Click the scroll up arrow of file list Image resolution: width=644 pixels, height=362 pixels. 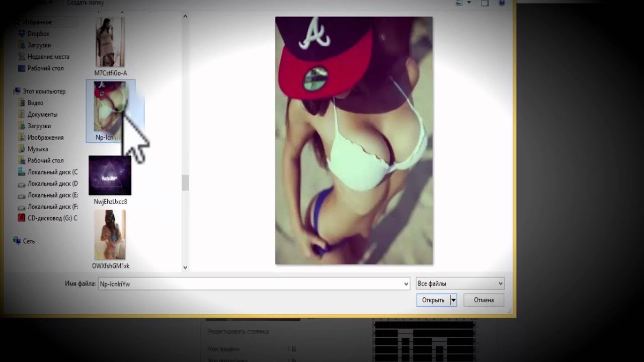click(x=185, y=17)
